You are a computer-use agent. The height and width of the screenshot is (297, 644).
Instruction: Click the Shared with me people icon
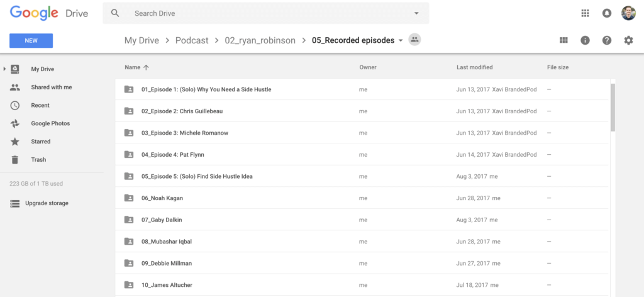(15, 87)
